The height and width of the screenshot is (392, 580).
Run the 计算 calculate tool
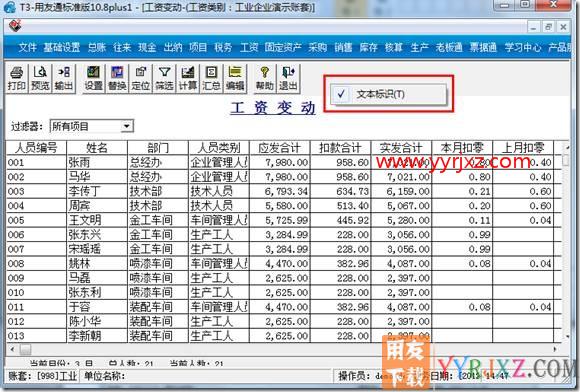coord(188,78)
